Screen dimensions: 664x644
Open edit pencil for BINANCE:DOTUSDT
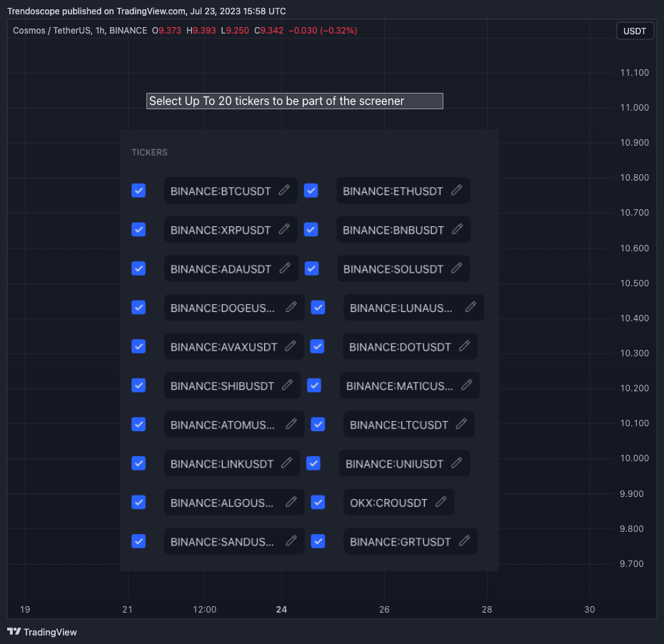tap(465, 346)
